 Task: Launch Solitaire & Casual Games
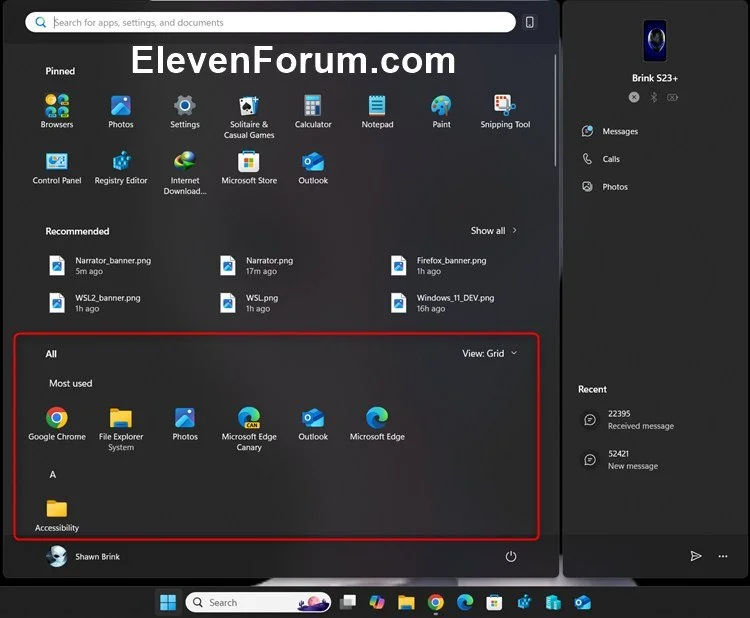click(249, 116)
